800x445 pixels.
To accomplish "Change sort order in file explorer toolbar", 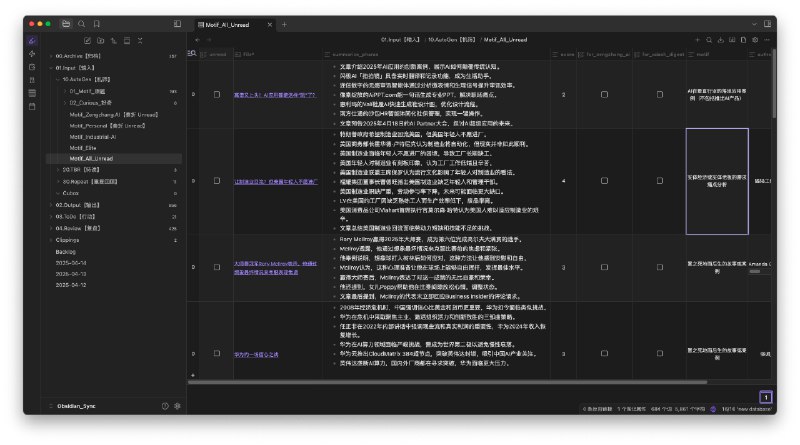I will click(x=114, y=40).
